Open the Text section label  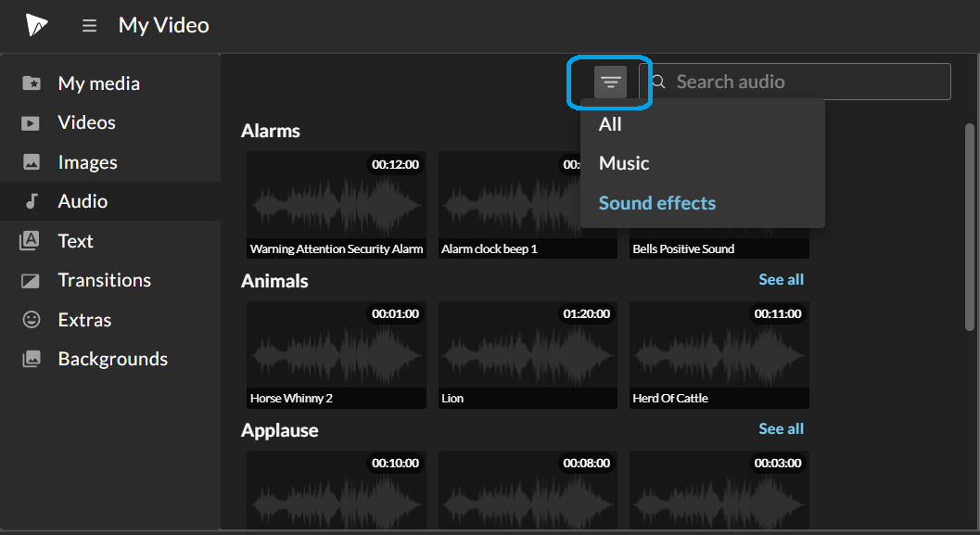(x=76, y=241)
